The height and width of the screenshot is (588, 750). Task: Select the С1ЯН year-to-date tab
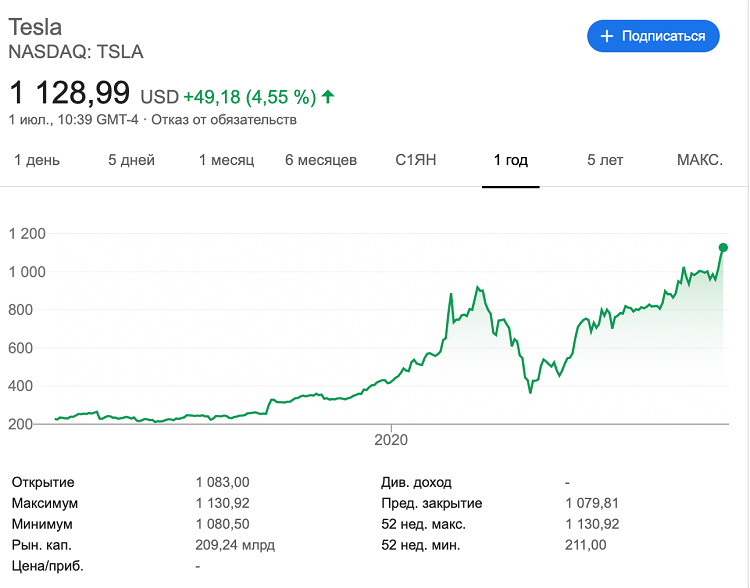(x=416, y=160)
